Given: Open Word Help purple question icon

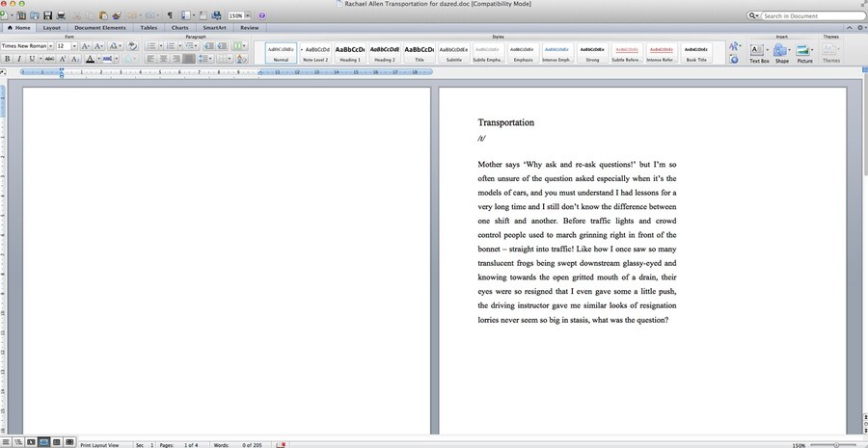Looking at the screenshot, I should pos(261,15).
